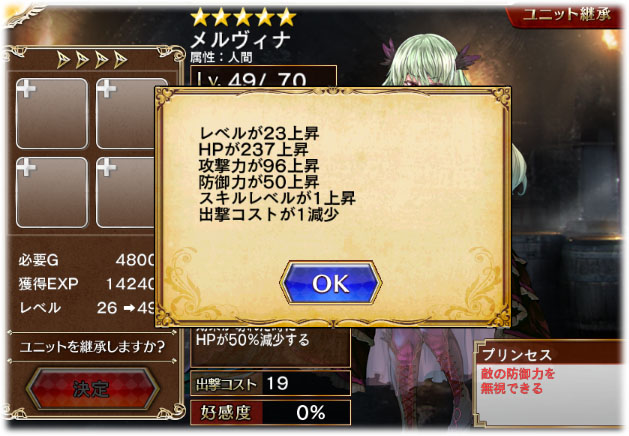Click the 敵の防御力を無視できる ability text
Screen dimensions: 629x436
pos(517,381)
